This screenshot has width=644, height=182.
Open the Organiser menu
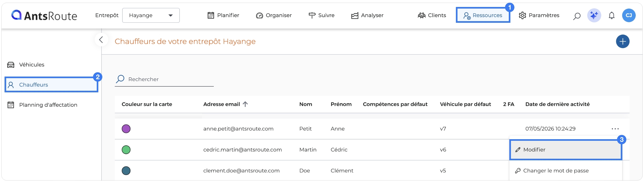[x=274, y=15]
